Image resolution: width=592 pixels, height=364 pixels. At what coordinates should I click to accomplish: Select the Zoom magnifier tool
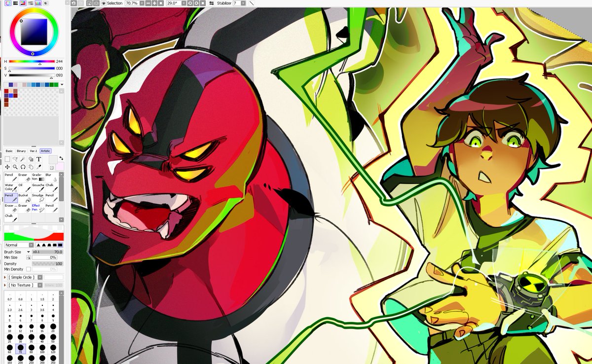coord(15,167)
